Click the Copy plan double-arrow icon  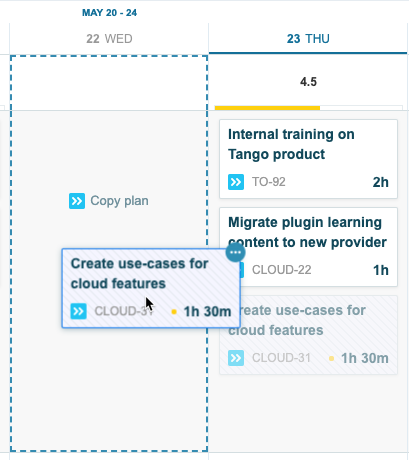tap(77, 201)
